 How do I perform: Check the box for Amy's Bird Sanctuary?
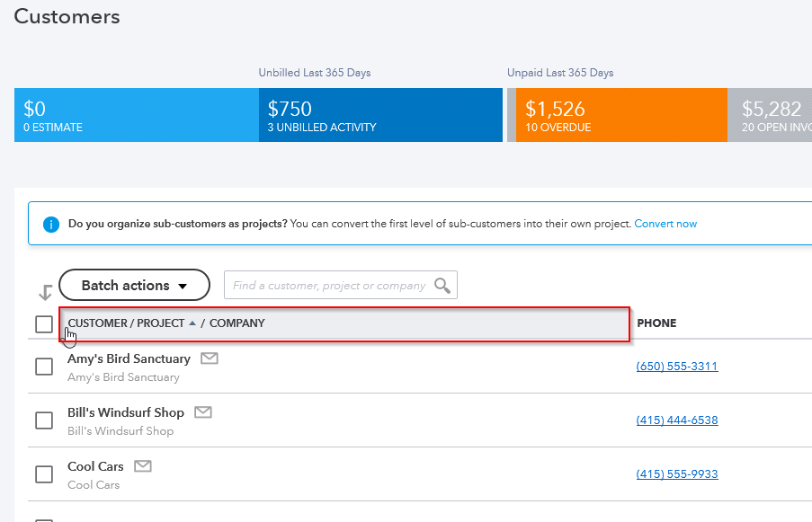(x=44, y=367)
